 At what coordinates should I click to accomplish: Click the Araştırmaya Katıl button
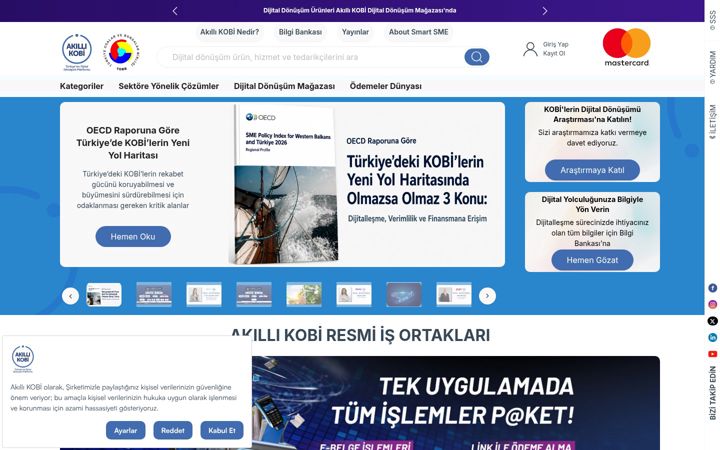592,170
